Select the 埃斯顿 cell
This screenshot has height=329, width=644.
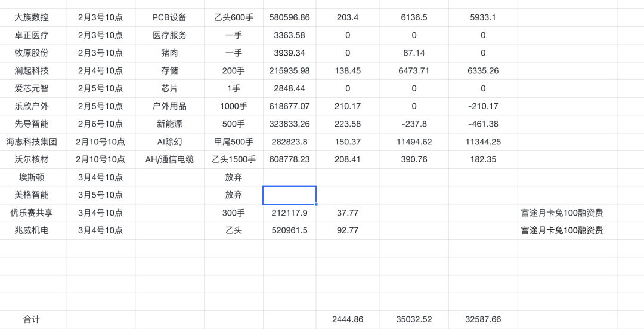[33, 177]
